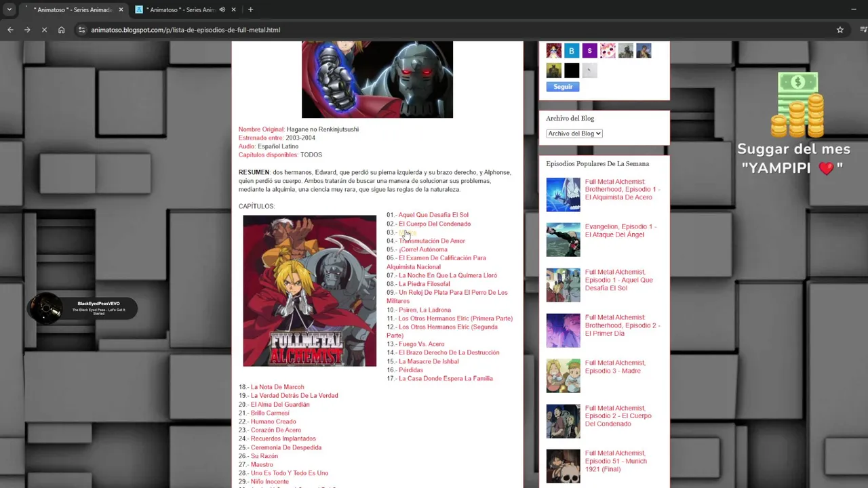Viewport: 868px width, 488px height.
Task: Open episode 16 Pérdidas
Action: point(411,370)
